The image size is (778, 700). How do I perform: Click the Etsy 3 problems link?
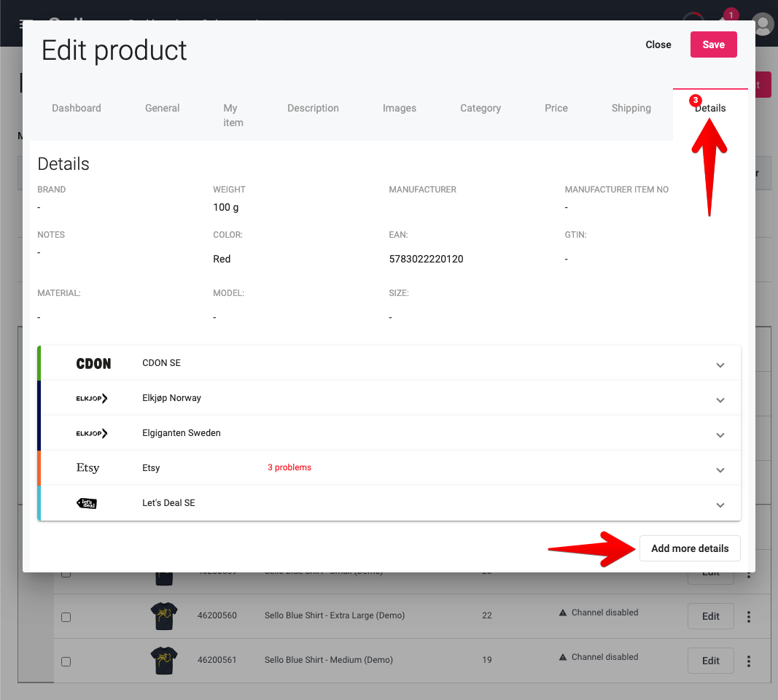[x=289, y=467]
